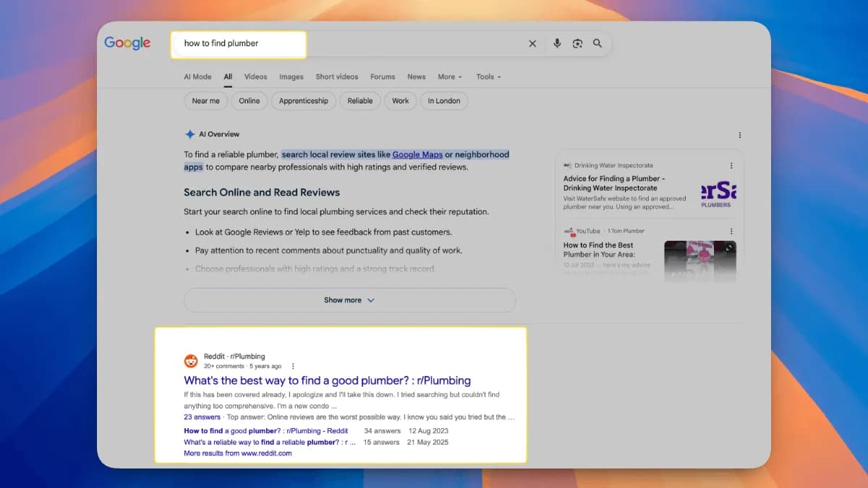
Task: Start voice search with the microphone icon
Action: point(557,43)
